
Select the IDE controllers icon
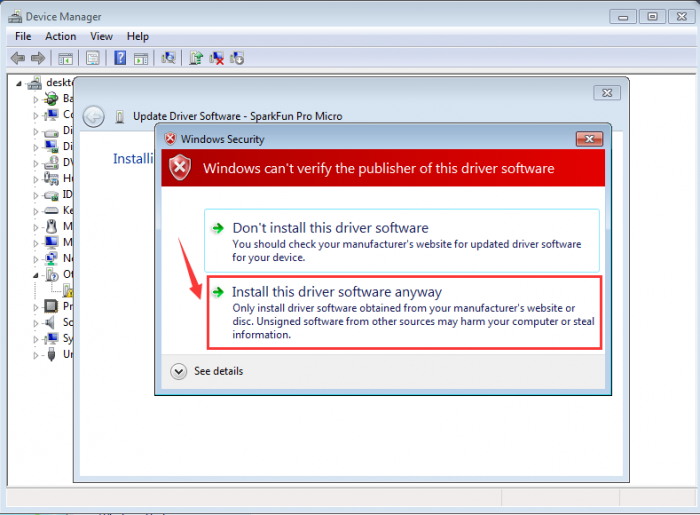pos(51,195)
